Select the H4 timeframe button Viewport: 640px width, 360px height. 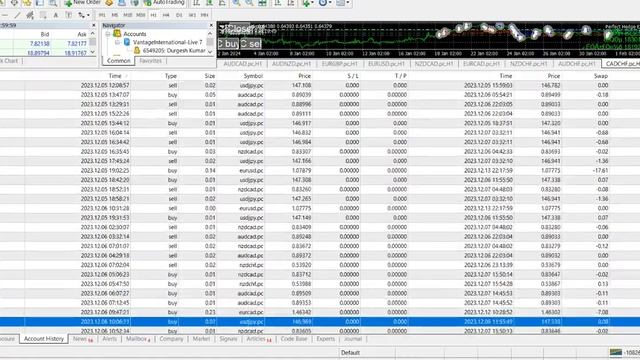tap(166, 15)
